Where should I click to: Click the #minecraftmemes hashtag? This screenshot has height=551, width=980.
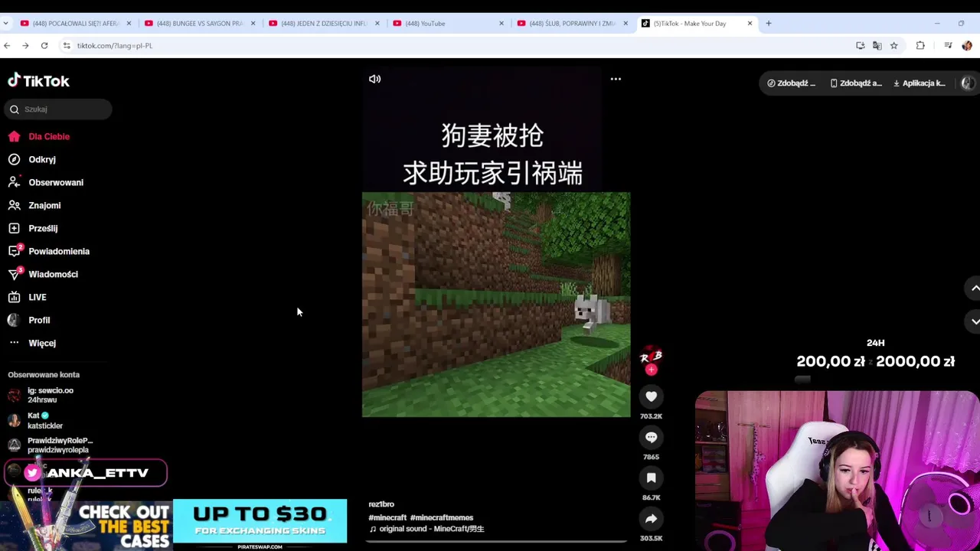[442, 518]
